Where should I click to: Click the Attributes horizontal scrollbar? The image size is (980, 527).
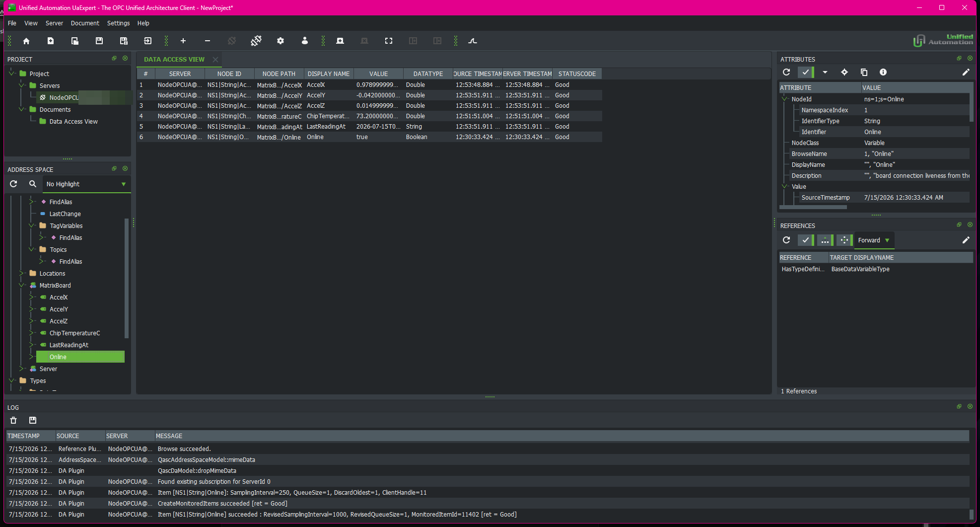click(813, 207)
